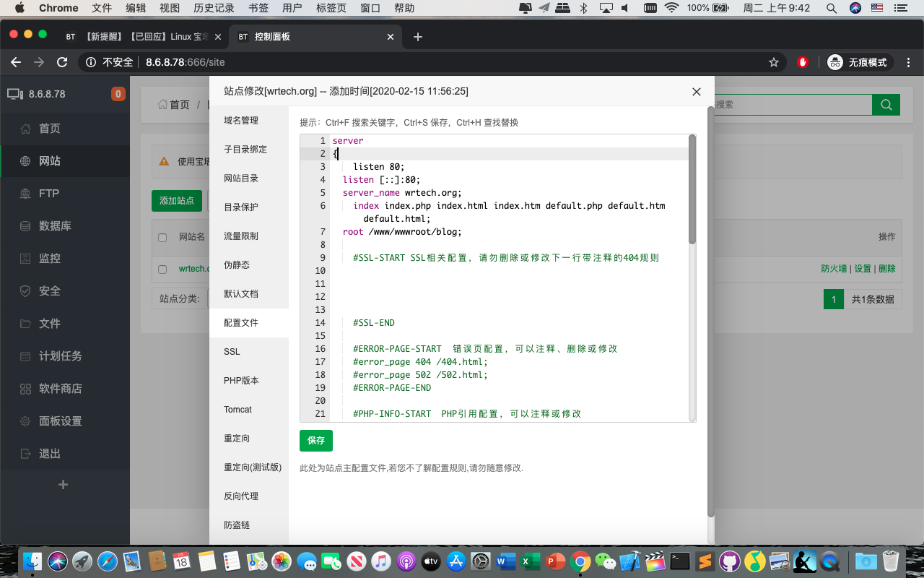Click the green magnifier search button
Image resolution: width=924 pixels, height=578 pixels.
[886, 105]
